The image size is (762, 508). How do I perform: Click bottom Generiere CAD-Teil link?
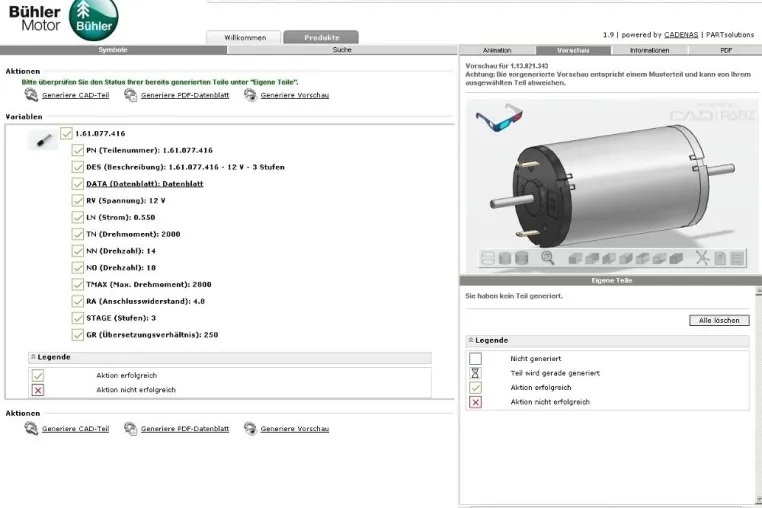click(x=75, y=429)
